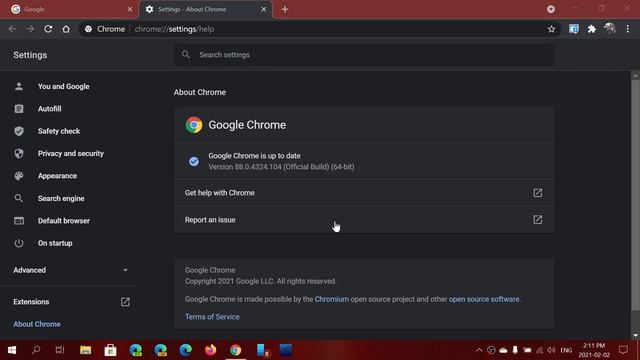The width and height of the screenshot is (640, 360).
Task: Expand the Advanced settings section
Action: click(70, 270)
